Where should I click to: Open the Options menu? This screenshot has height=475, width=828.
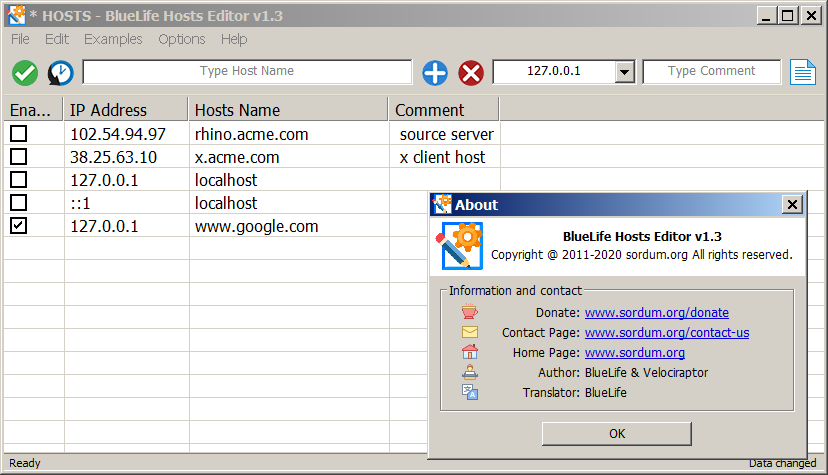pos(182,39)
